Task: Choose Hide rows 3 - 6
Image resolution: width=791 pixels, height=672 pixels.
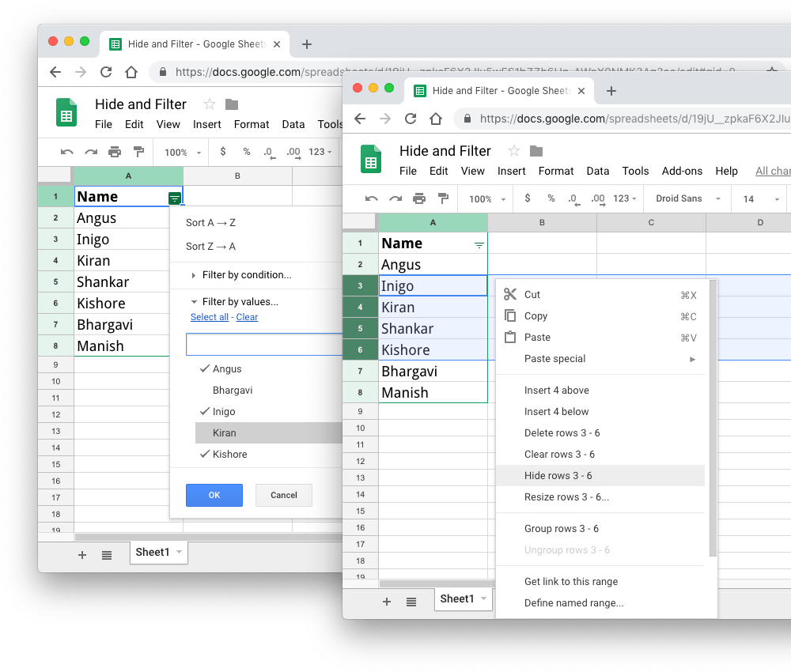Action: [x=600, y=476]
